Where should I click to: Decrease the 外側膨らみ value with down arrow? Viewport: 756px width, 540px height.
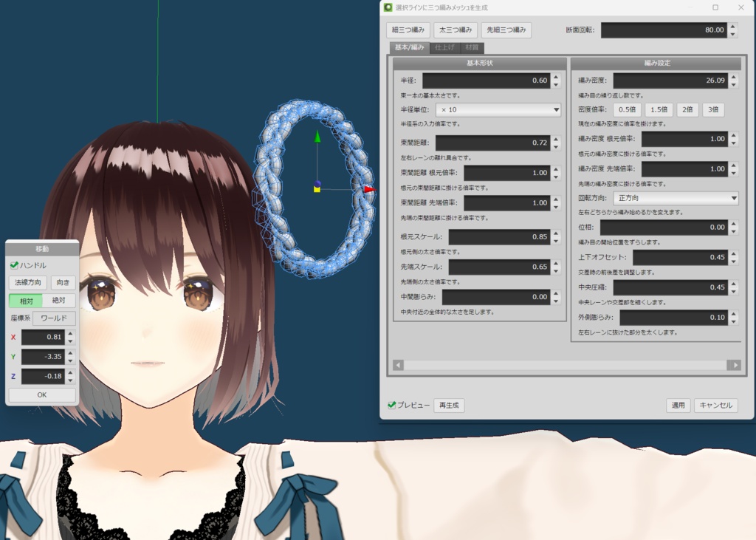tap(733, 321)
